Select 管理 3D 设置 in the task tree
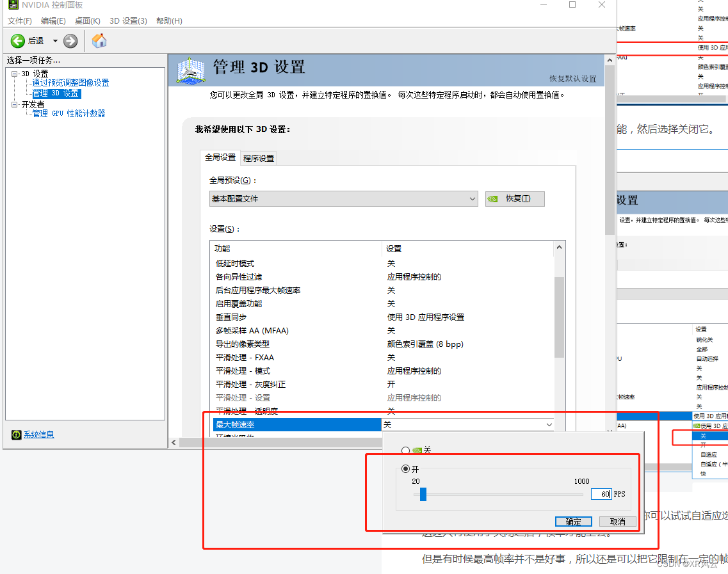Image resolution: width=728 pixels, height=574 pixels. coord(56,93)
